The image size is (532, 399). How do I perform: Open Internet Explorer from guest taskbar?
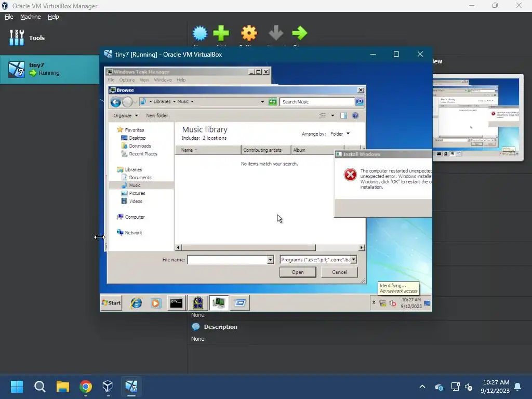pyautogui.click(x=137, y=303)
